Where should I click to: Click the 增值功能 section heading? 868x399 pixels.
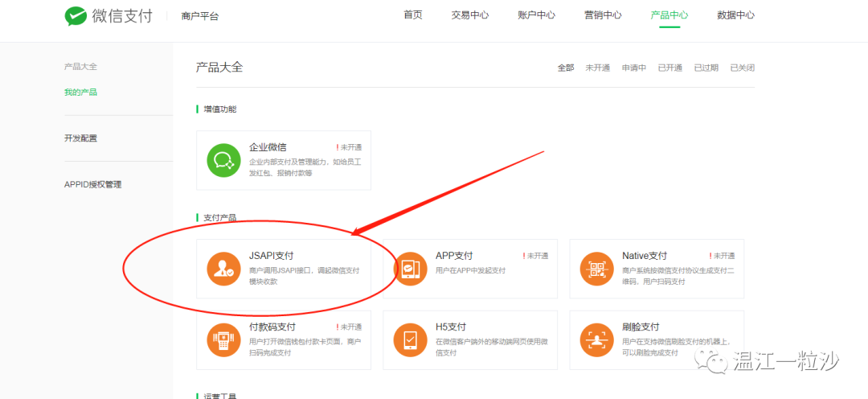[x=219, y=109]
